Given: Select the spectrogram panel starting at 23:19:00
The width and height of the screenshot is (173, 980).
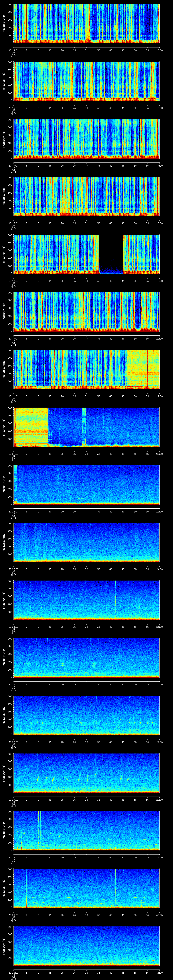Looking at the screenshot, I should [x=87, y=312].
